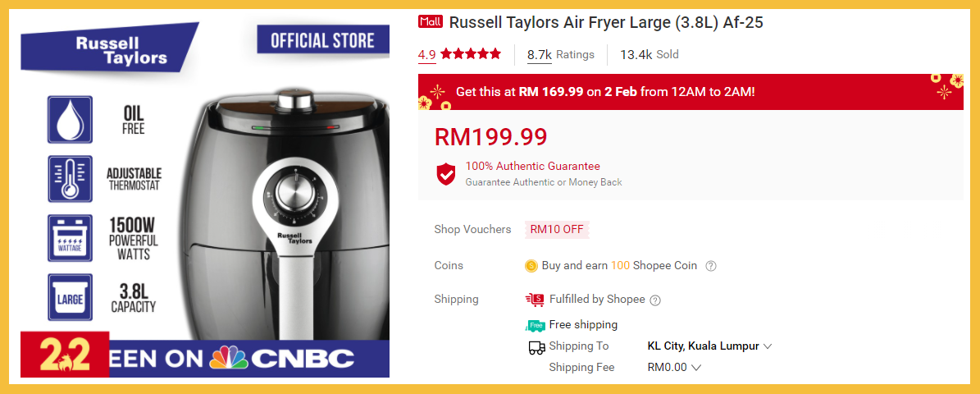Click the RM199.99 price
980x394 pixels.
tap(490, 137)
